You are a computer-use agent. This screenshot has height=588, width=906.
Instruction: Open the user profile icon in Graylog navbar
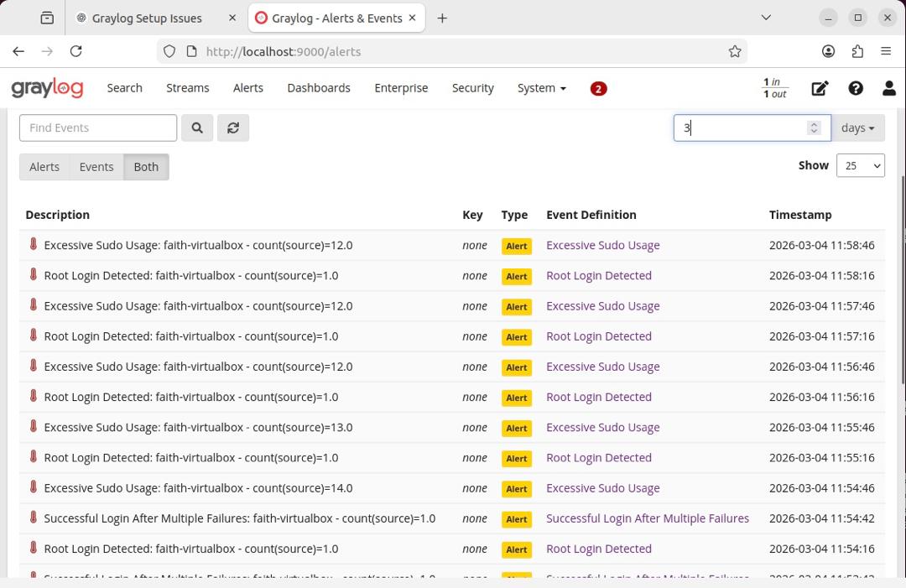click(889, 88)
